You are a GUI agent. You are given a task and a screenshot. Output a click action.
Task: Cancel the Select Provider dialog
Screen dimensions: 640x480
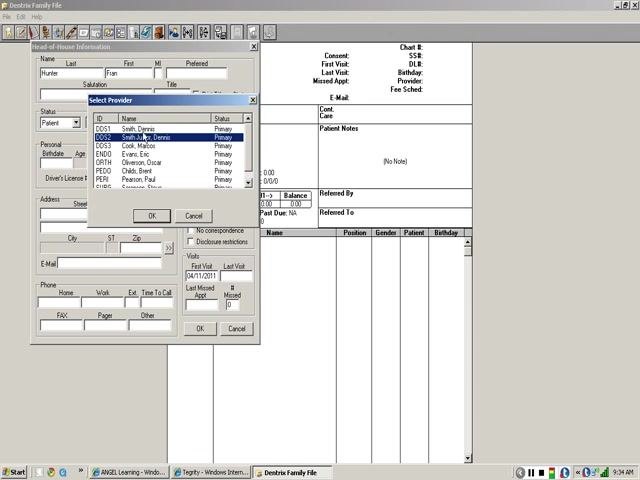coord(193,216)
